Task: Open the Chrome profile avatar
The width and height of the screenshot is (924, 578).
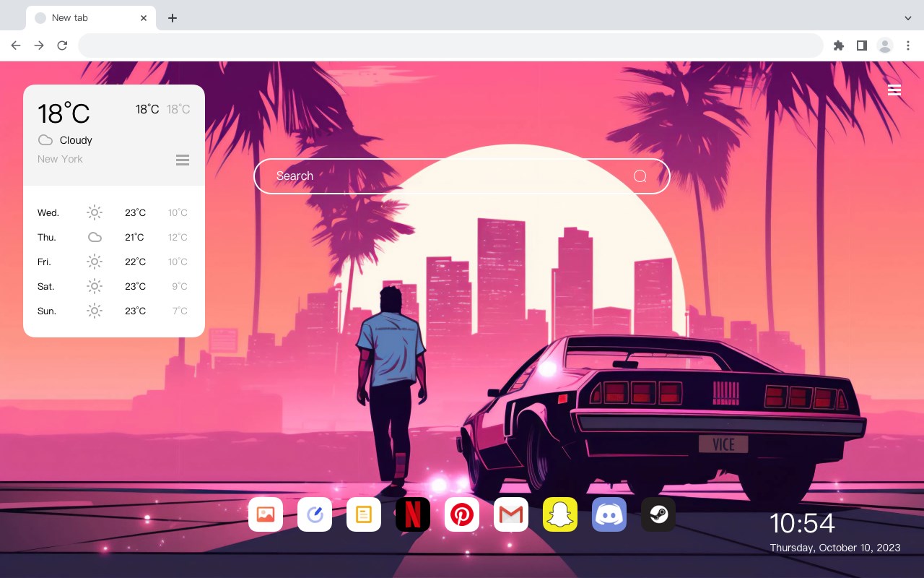Action: 885,46
